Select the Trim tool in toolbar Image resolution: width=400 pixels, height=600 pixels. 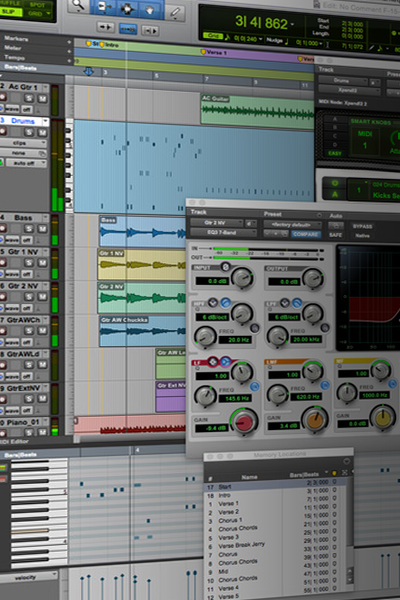coord(104,8)
